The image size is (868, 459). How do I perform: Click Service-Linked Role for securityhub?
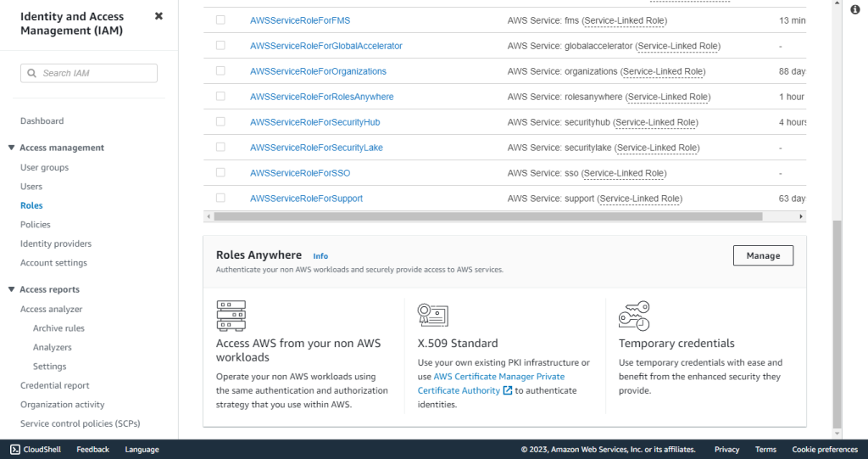click(x=655, y=122)
